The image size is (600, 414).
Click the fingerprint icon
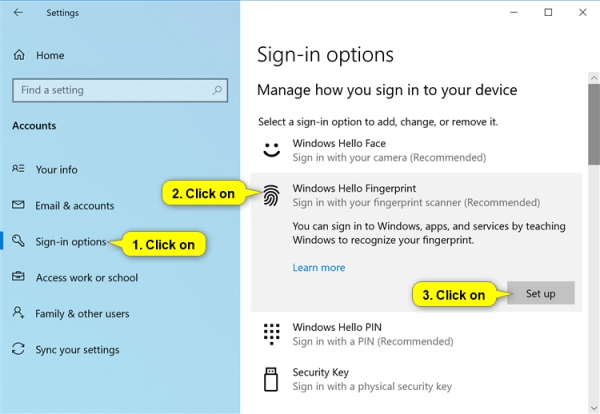point(271,195)
